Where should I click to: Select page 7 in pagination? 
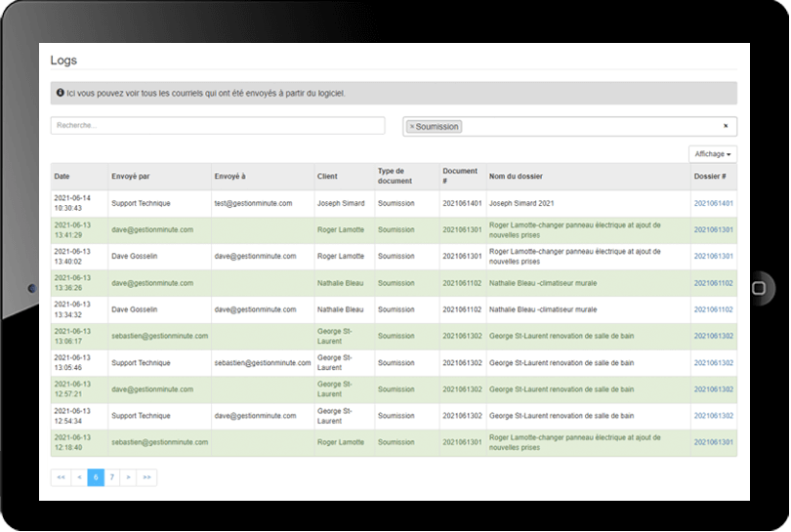(x=112, y=477)
